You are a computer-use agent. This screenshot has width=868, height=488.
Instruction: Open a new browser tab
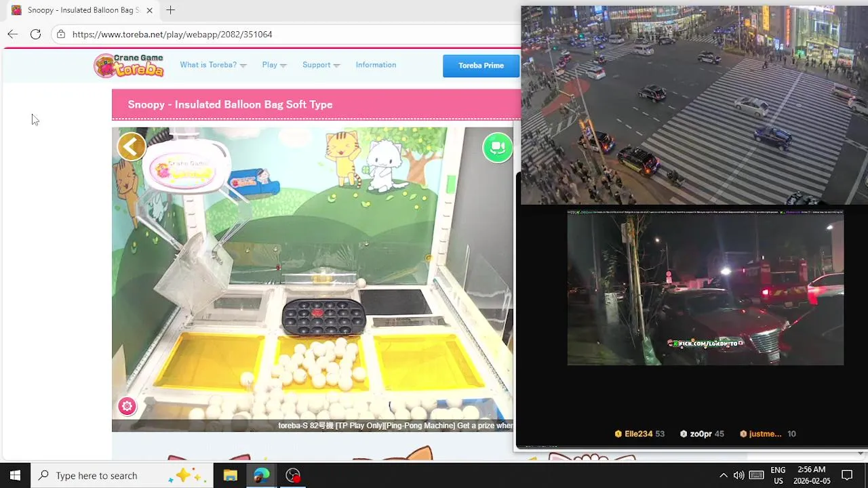click(x=170, y=10)
